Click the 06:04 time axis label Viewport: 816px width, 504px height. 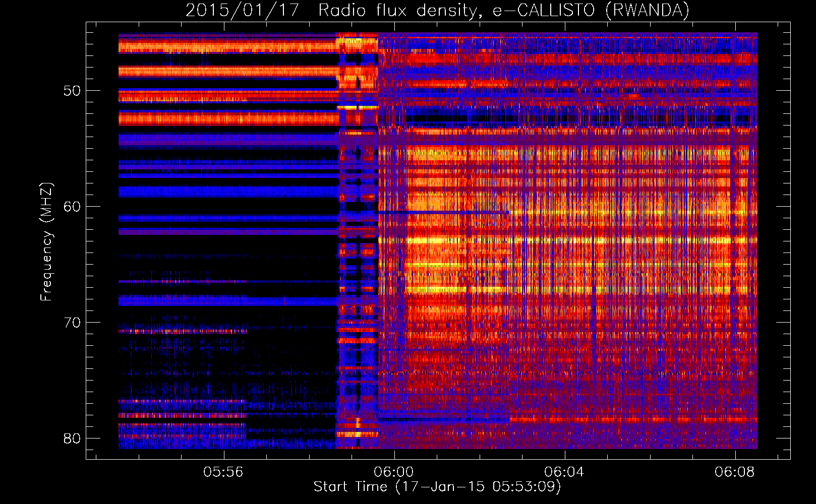click(x=564, y=472)
